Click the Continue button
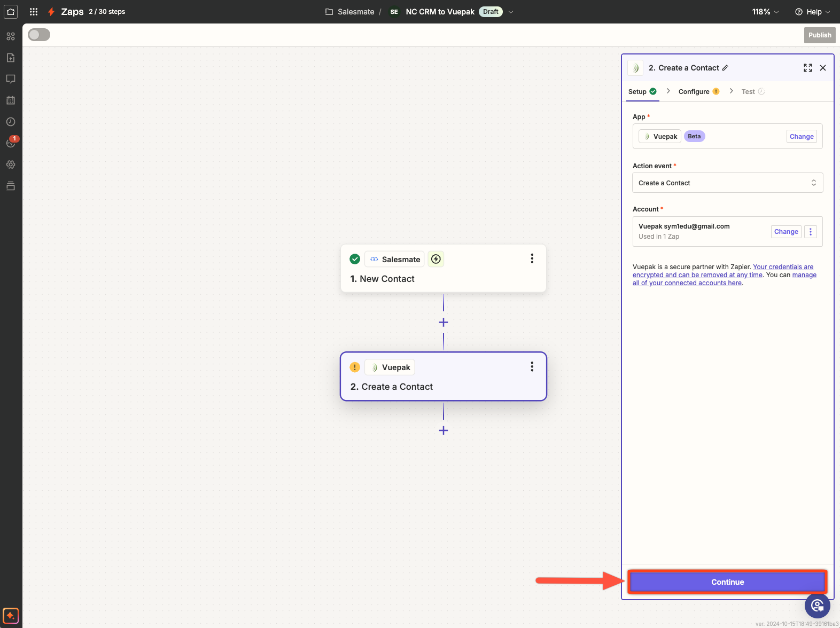The height and width of the screenshot is (628, 840). coord(727,582)
